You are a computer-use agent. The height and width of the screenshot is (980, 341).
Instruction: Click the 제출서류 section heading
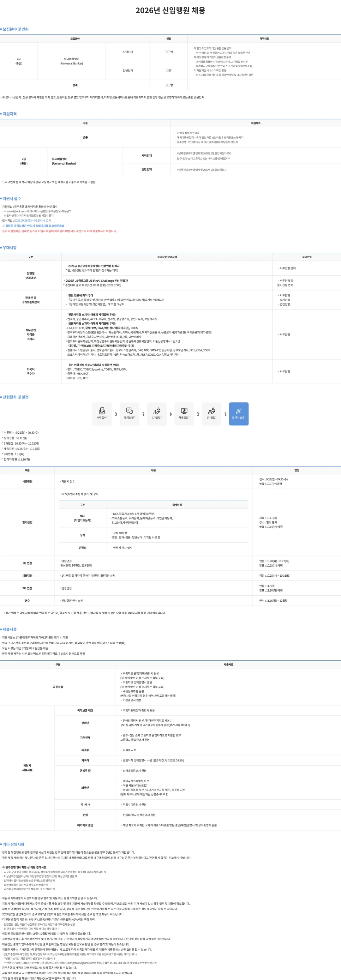point(9,629)
